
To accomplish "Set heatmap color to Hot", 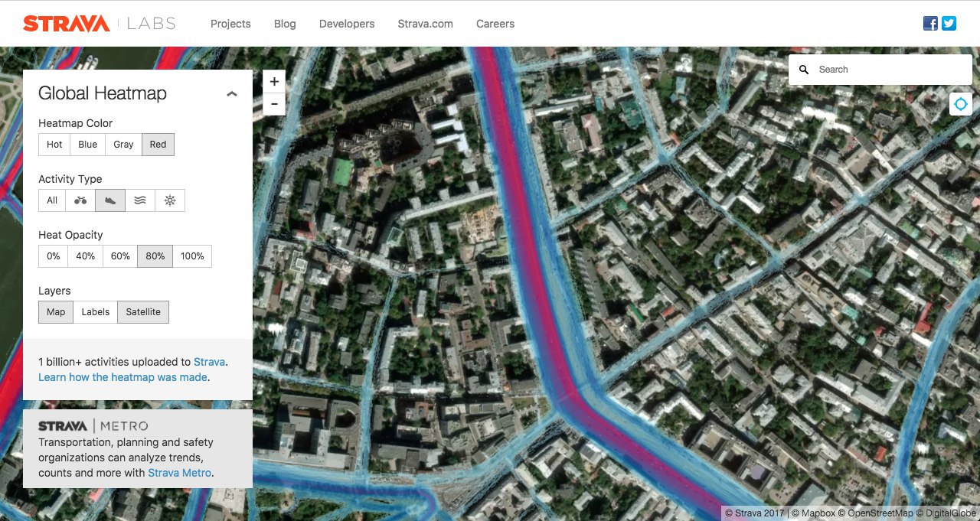I will 54,145.
